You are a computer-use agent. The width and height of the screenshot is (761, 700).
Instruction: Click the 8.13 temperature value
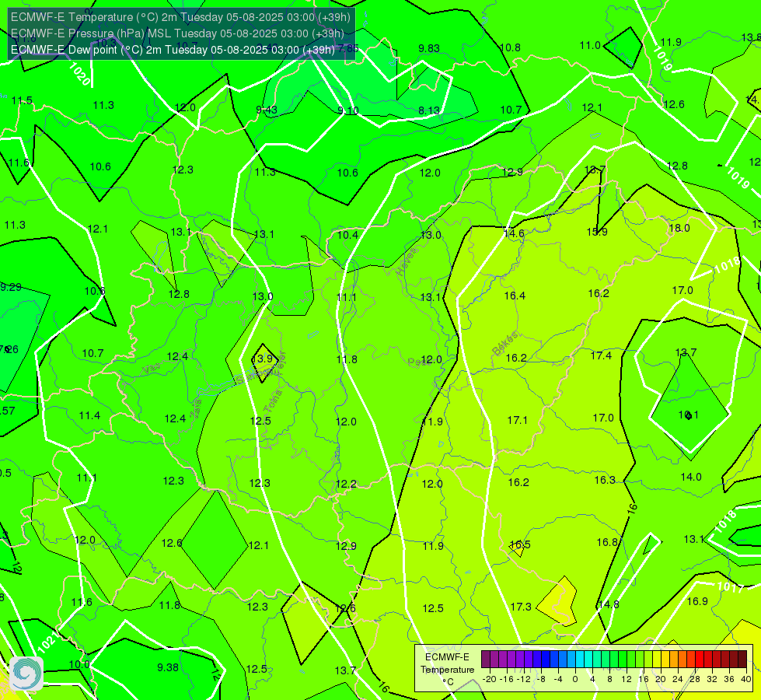click(x=429, y=111)
